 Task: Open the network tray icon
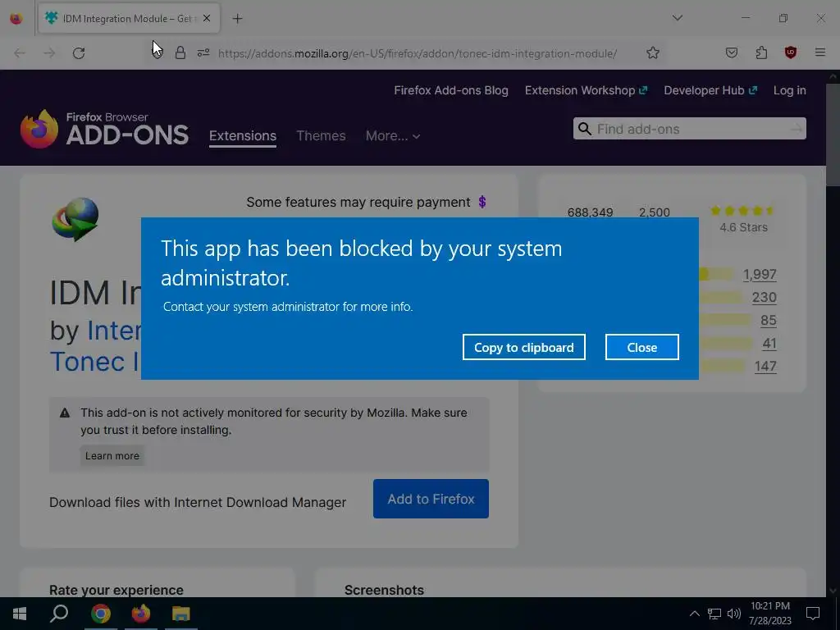[x=714, y=614]
